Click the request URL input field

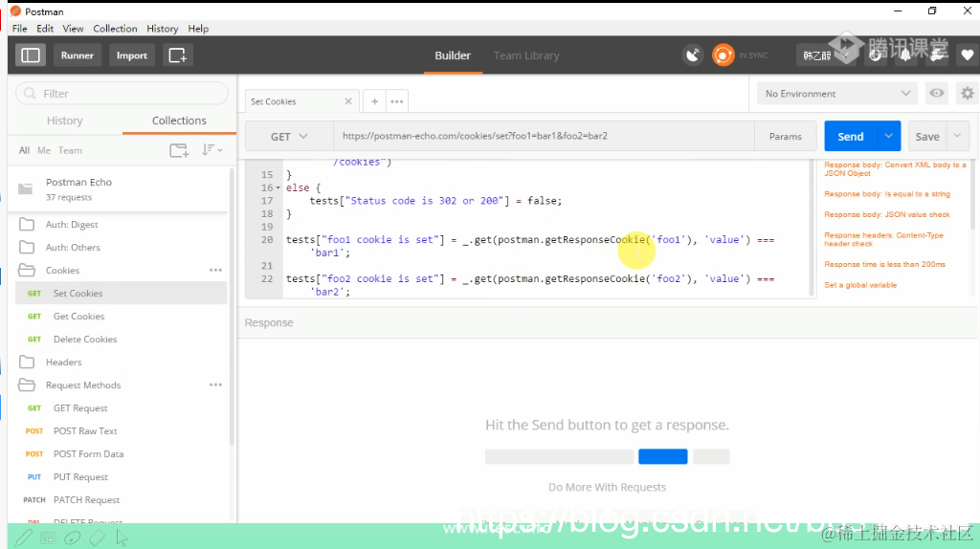click(x=544, y=136)
